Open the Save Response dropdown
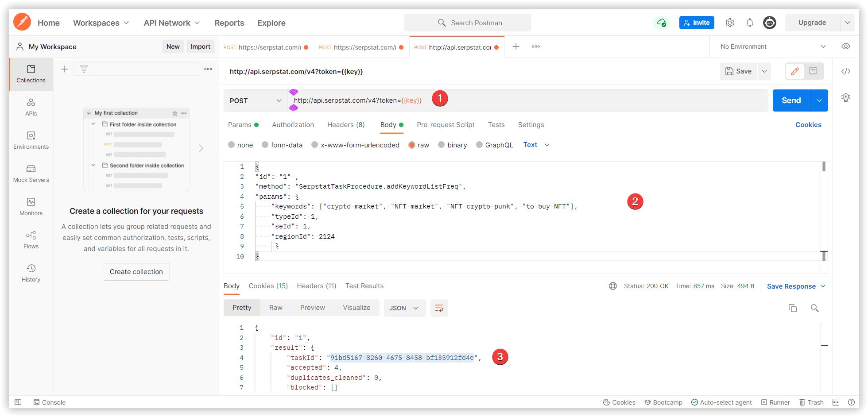 796,286
